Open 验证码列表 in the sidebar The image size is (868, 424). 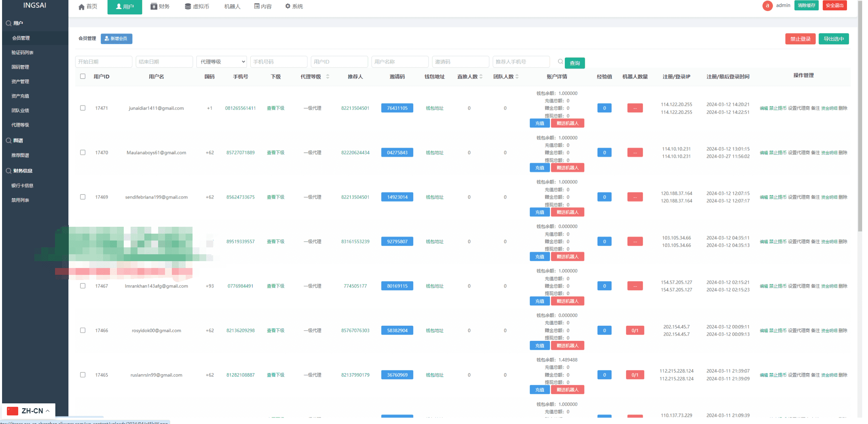22,53
